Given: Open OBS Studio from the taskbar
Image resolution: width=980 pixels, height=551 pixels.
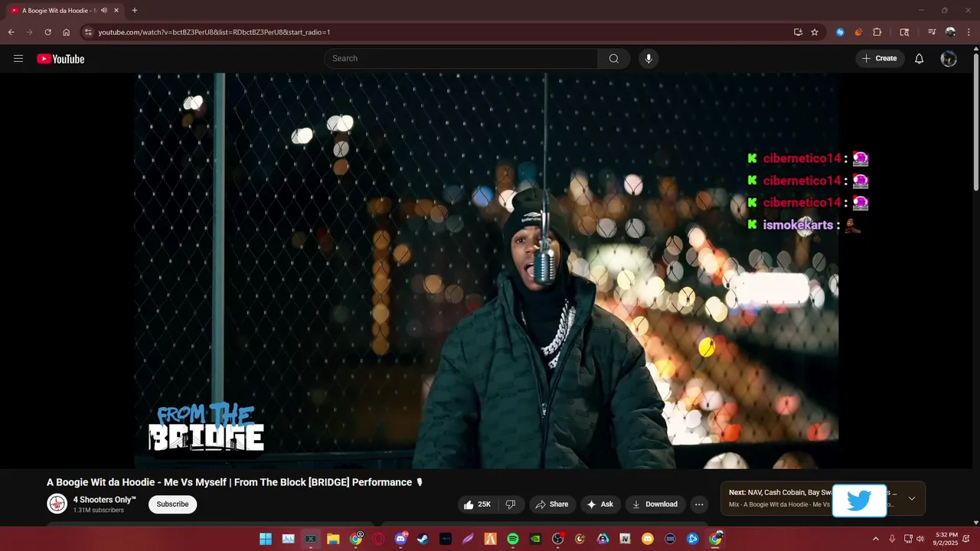Looking at the screenshot, I should pyautogui.click(x=558, y=539).
